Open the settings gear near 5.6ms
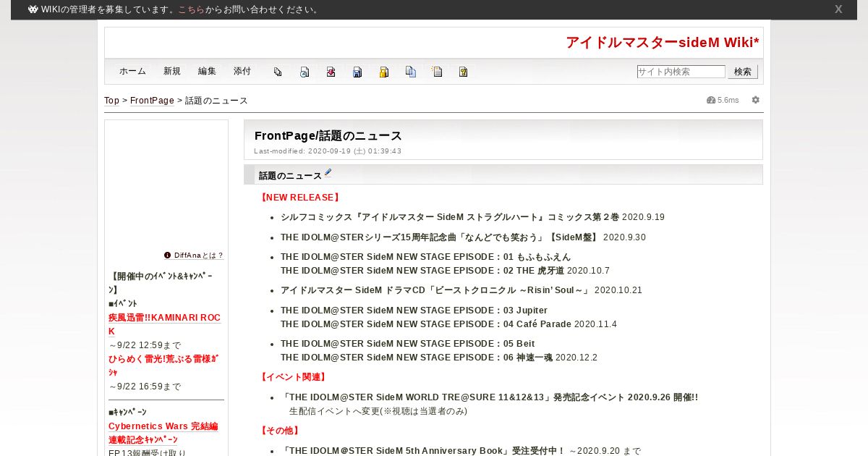 pyautogui.click(x=756, y=100)
